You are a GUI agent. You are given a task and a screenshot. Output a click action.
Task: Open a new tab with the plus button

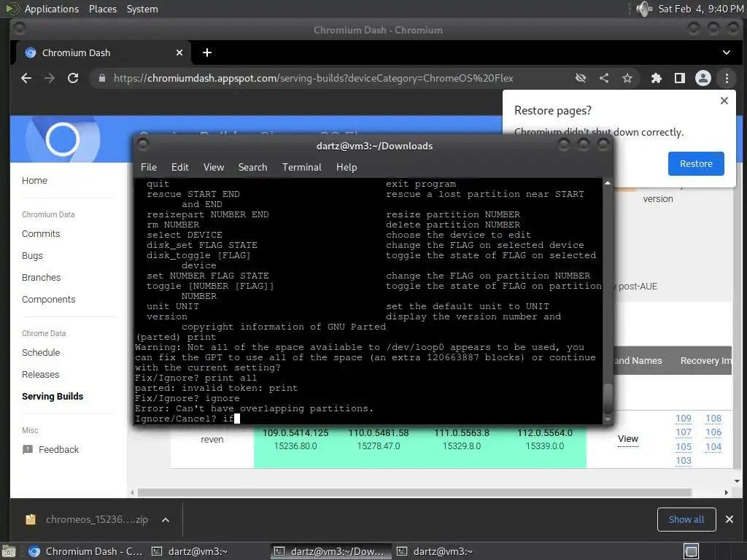coord(206,52)
